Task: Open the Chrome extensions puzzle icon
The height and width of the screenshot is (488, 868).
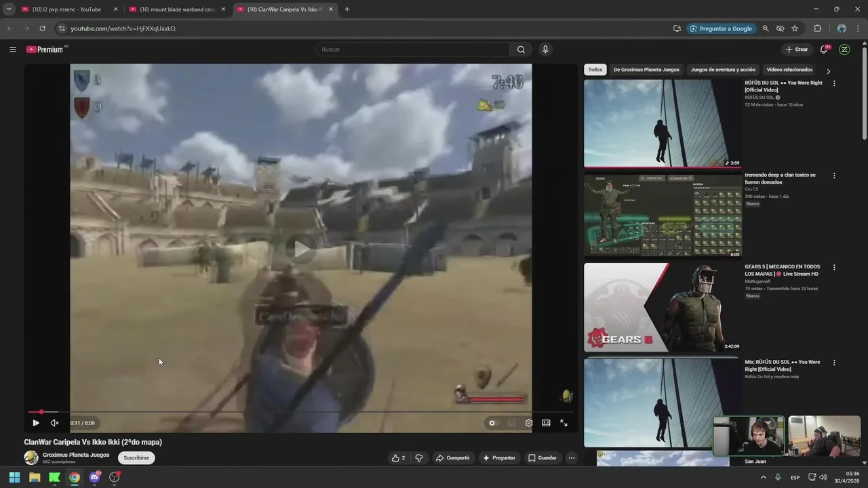Action: (817, 28)
